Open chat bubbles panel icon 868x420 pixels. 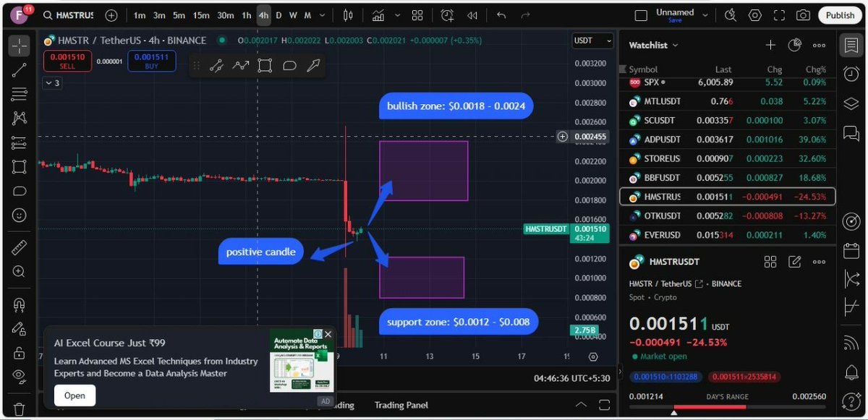coord(851,132)
